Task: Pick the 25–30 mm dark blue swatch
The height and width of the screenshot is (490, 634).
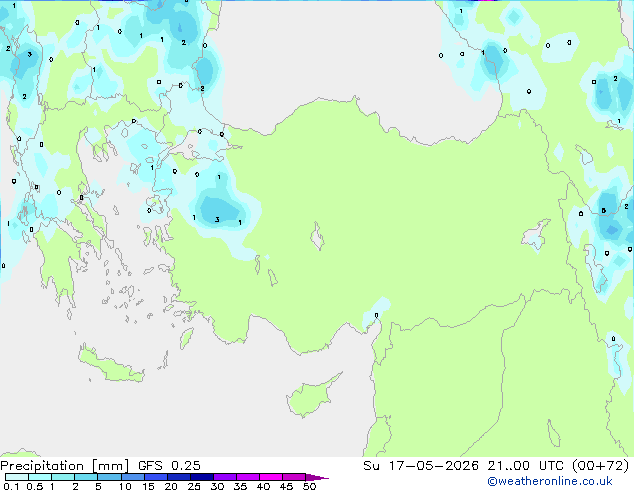Action: point(202,477)
